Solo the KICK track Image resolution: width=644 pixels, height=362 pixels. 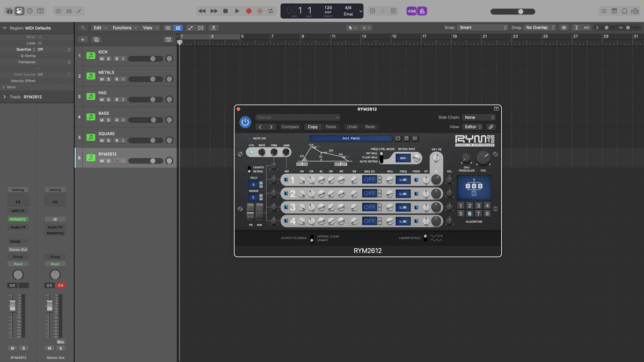pyautogui.click(x=108, y=58)
